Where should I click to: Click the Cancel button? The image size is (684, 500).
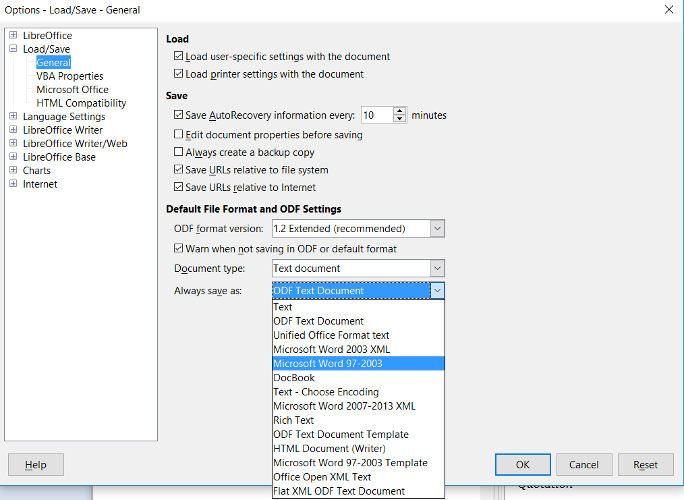tap(584, 465)
